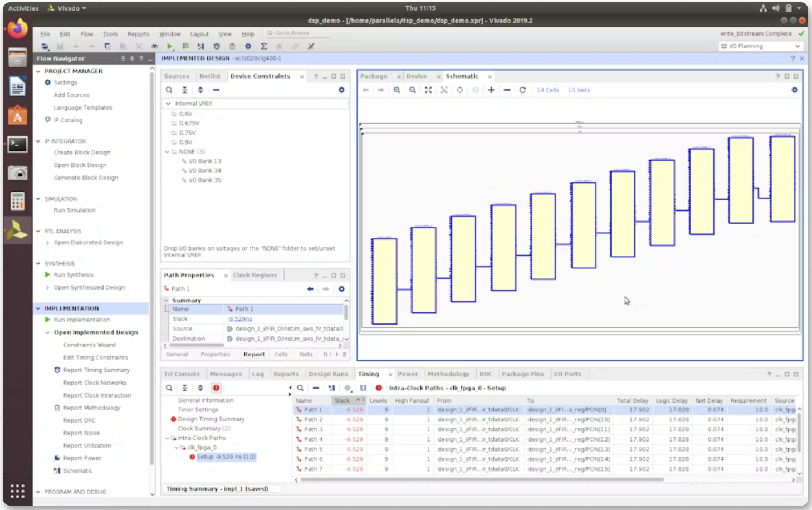Open Path Properties settings gear
The width and height of the screenshot is (812, 510).
point(341,289)
